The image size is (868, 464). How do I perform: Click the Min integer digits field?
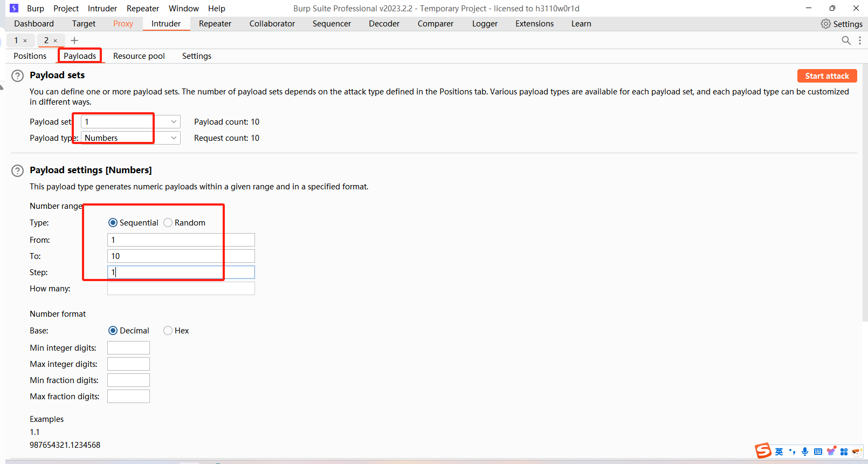pyautogui.click(x=128, y=348)
